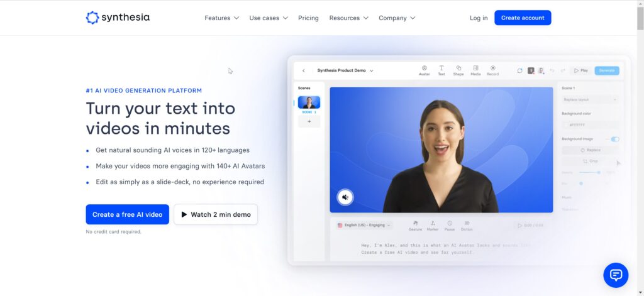
Task: Insert a Marker in the script
Action: point(433,226)
